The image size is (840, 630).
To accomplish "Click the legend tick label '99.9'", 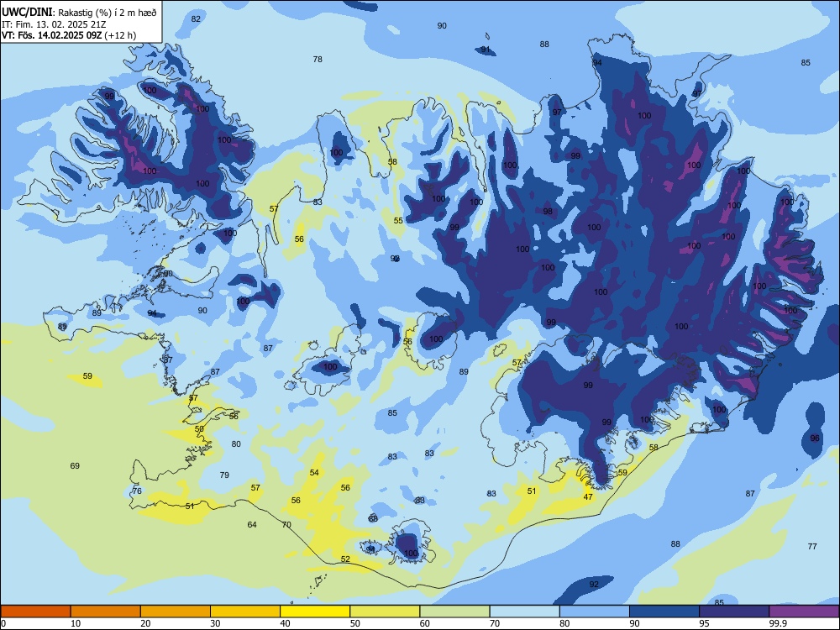I will pyautogui.click(x=778, y=623).
